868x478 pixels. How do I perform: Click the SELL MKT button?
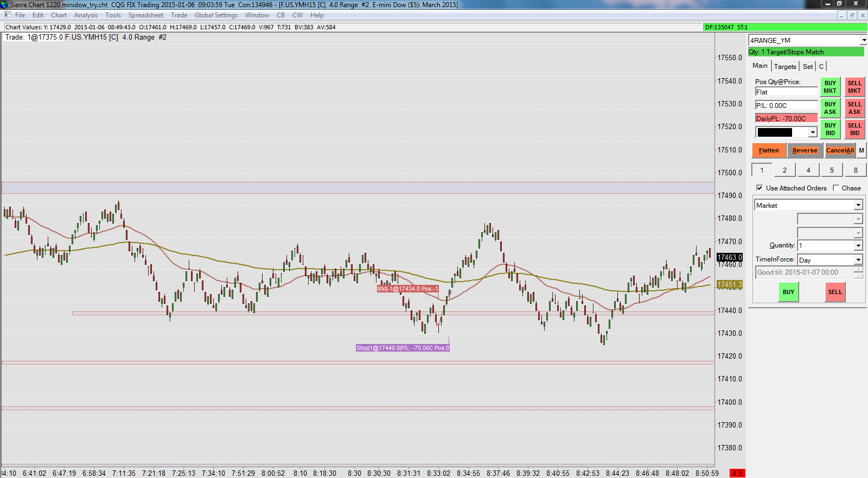854,87
